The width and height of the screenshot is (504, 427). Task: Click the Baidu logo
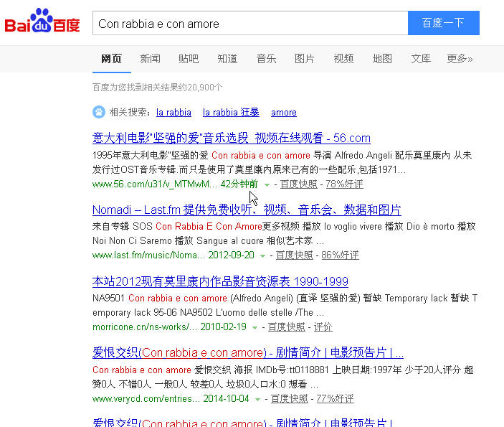[42, 21]
